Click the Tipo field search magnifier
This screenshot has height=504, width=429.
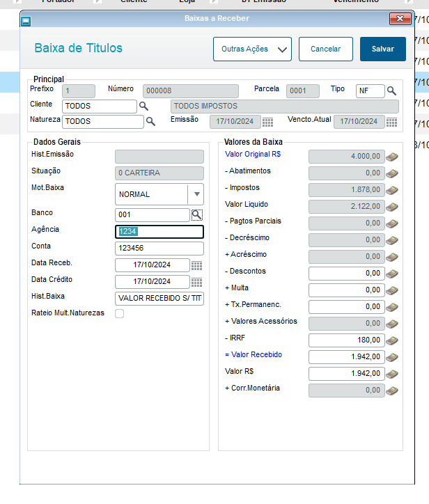point(391,91)
